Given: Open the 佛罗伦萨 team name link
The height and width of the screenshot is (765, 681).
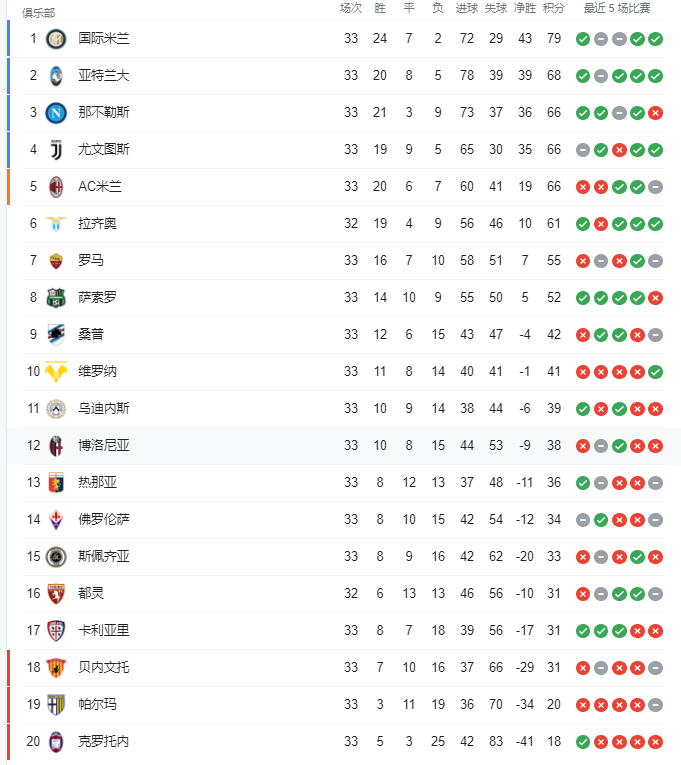Looking at the screenshot, I should coord(104,520).
